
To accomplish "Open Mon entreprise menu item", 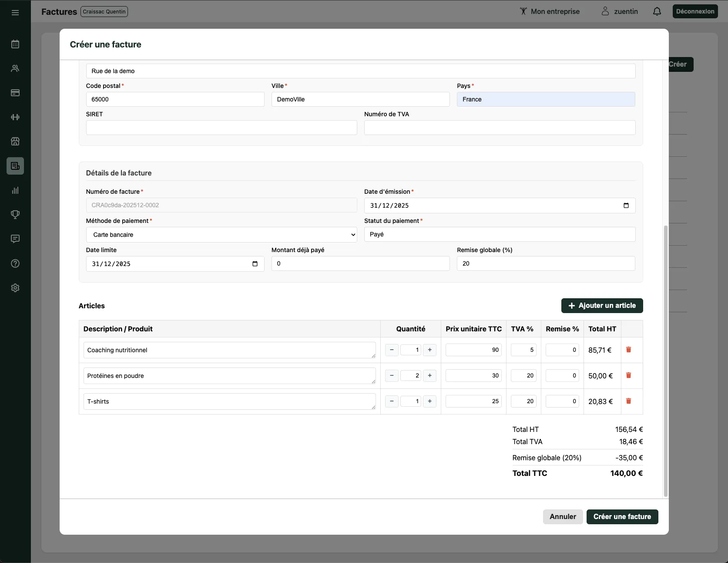I will 550,12.
